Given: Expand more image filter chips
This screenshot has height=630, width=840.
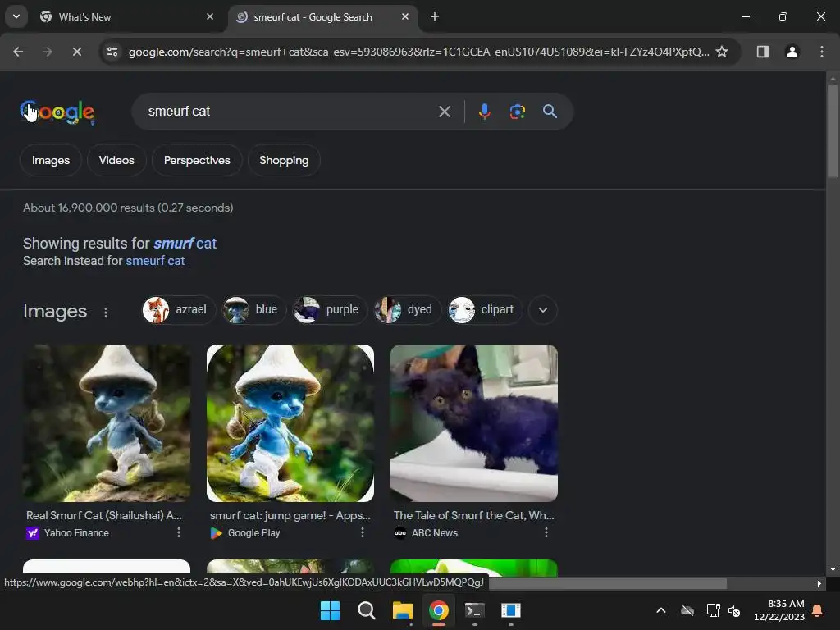Looking at the screenshot, I should coord(543,310).
